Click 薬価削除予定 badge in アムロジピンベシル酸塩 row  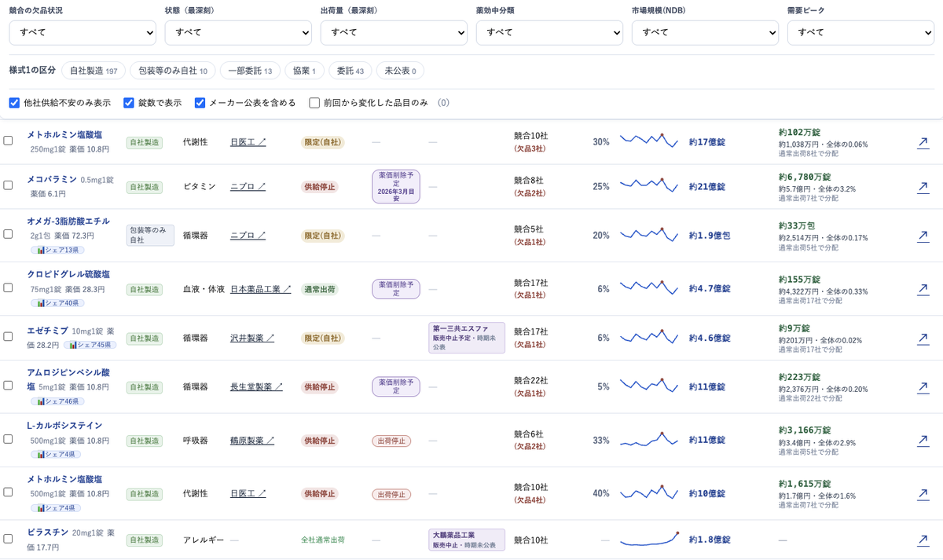[396, 387]
